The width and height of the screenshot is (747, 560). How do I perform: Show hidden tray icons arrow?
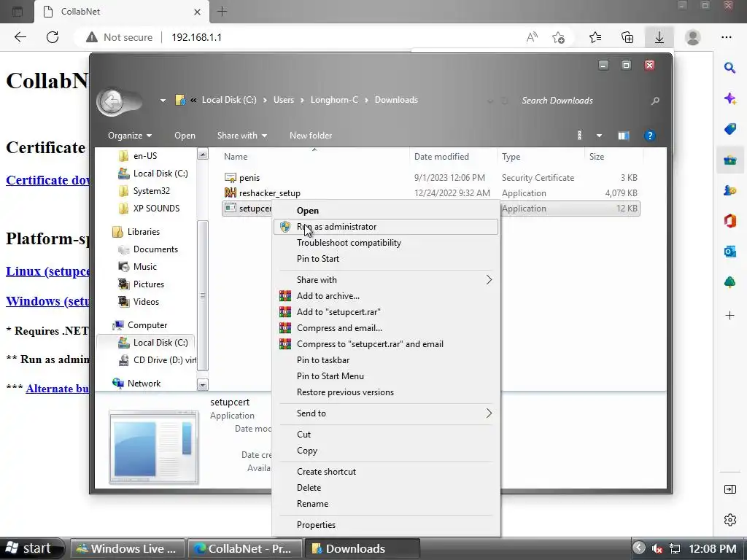pos(639,548)
